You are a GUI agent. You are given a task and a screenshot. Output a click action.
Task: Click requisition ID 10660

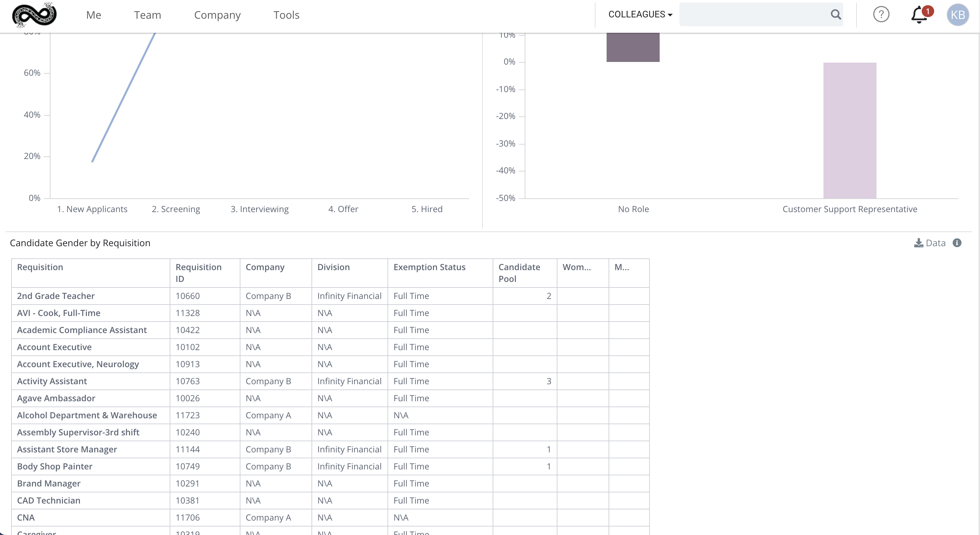pos(188,296)
